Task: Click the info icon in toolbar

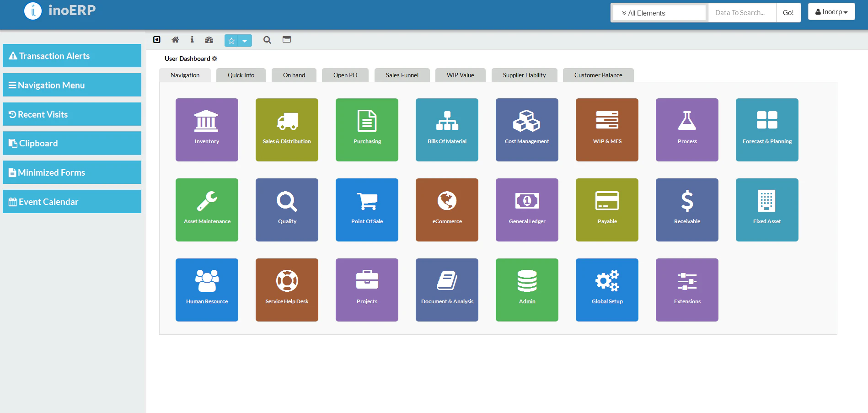Action: [192, 40]
